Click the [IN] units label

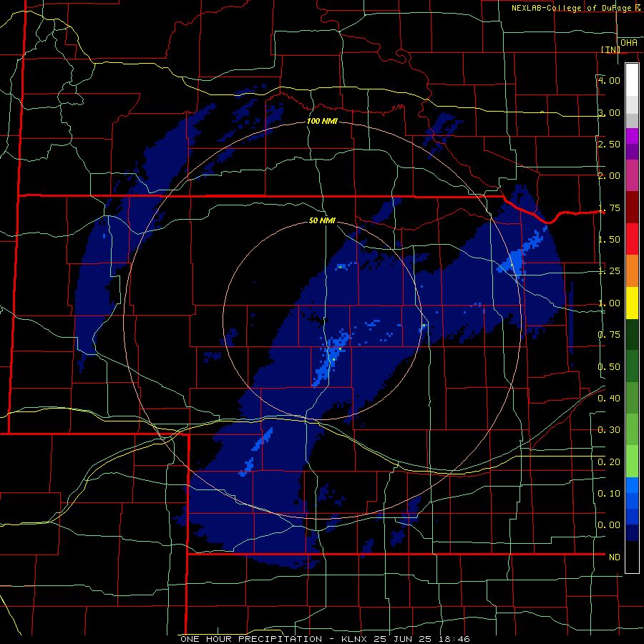point(611,49)
